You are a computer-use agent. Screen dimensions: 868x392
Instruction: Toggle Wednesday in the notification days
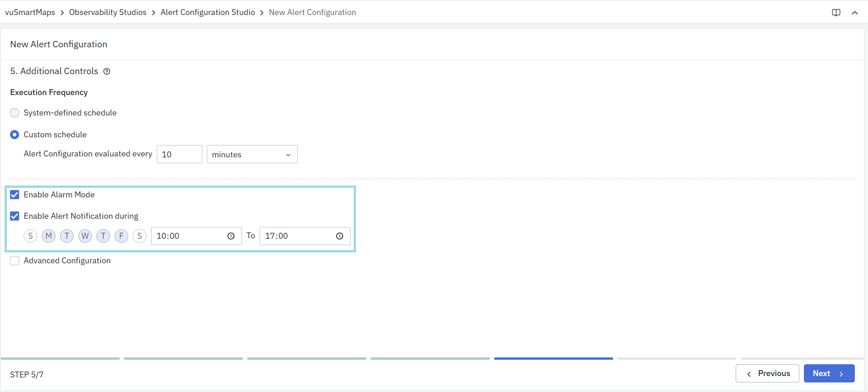[x=85, y=236]
